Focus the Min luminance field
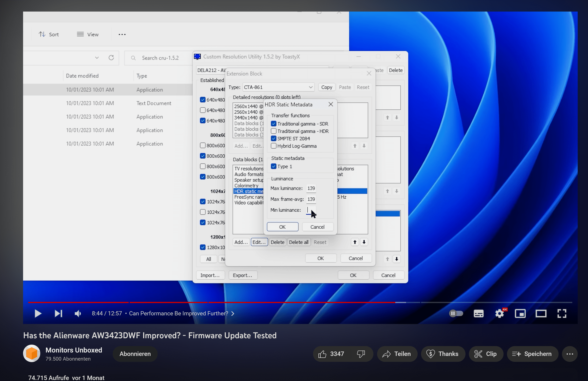The height and width of the screenshot is (381, 588). (x=311, y=210)
